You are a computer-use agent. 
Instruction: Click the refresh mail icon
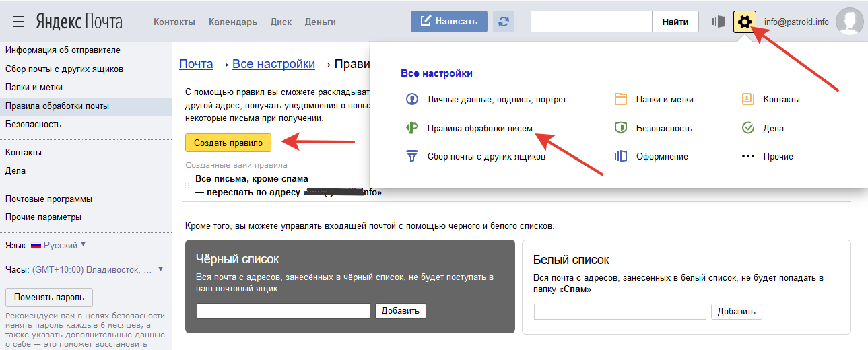504,22
